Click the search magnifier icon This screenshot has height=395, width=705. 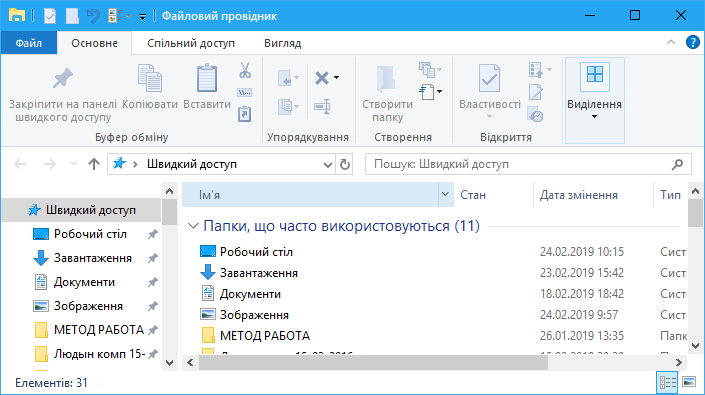click(x=677, y=164)
